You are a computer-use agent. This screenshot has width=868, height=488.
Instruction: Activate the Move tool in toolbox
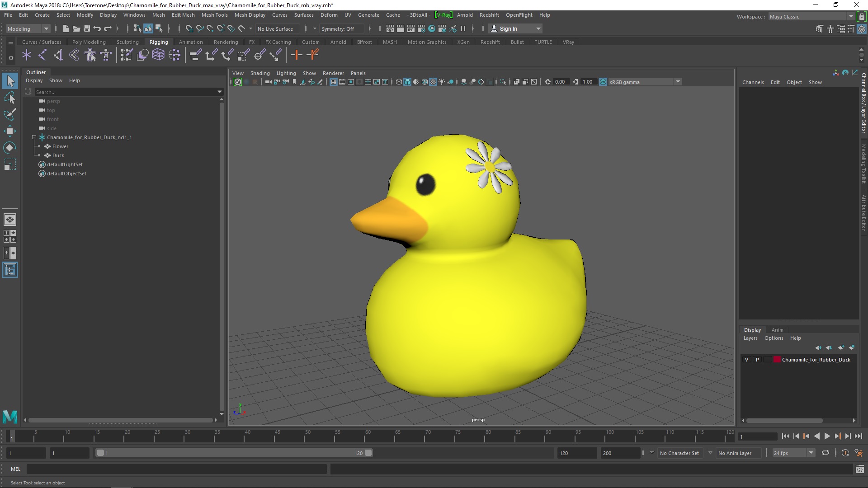point(10,131)
